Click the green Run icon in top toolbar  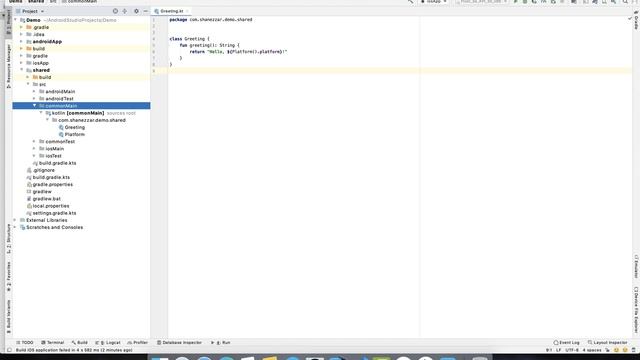click(516, 2)
